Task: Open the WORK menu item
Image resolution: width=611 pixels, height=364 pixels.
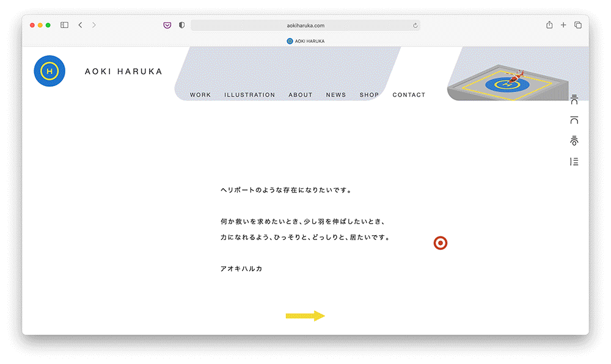Action: pyautogui.click(x=200, y=95)
